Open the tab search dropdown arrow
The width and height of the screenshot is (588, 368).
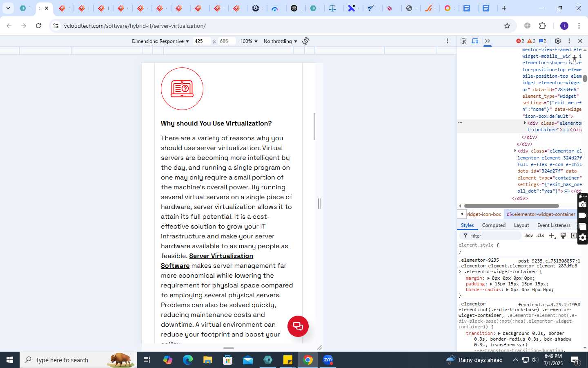(x=8, y=8)
